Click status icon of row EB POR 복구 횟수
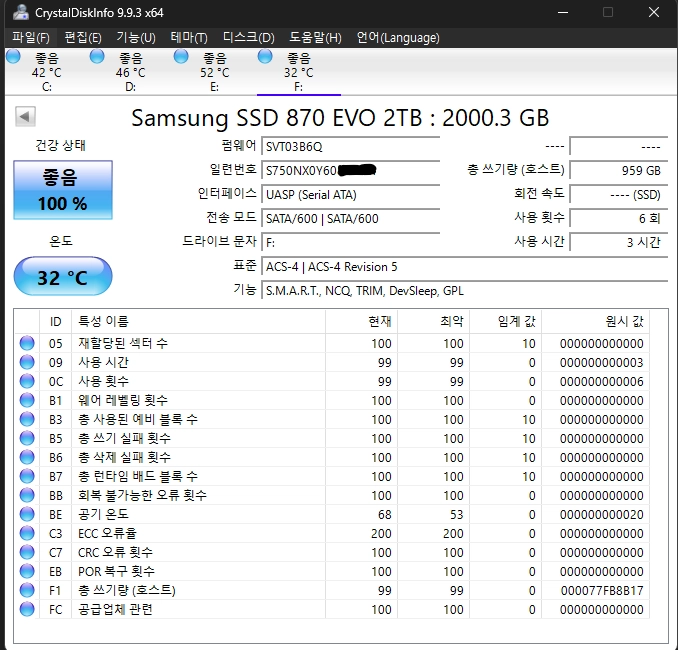Screen dimensions: 678x650 [x=27, y=571]
